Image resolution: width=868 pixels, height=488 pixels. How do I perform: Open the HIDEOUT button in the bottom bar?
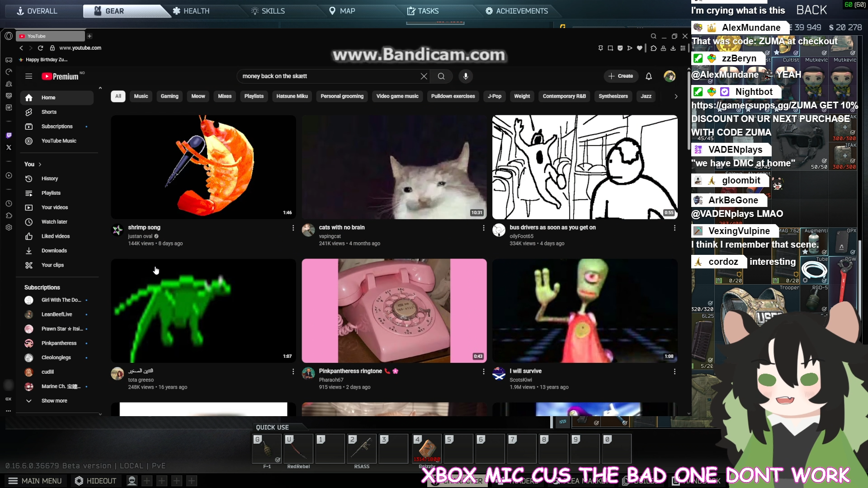click(x=96, y=481)
